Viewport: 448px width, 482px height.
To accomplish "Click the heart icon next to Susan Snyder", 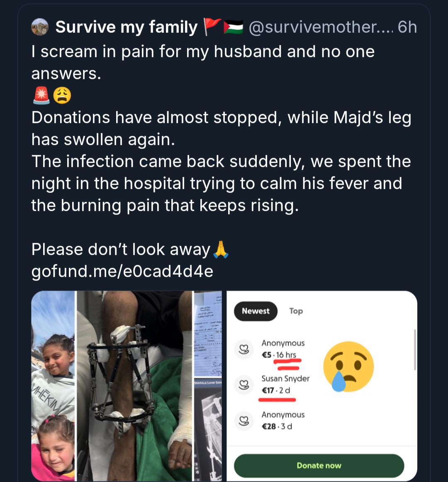I will [244, 385].
